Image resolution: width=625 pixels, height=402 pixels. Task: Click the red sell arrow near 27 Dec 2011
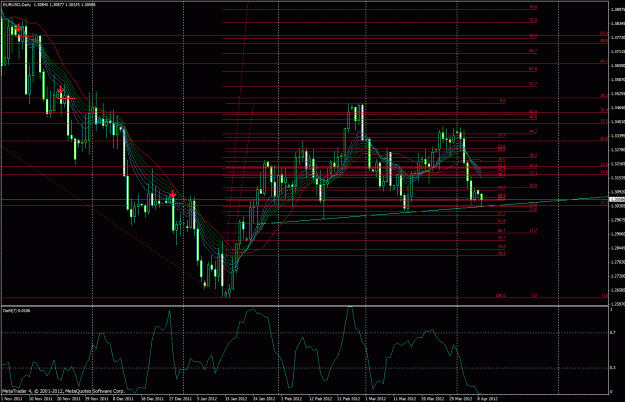[173, 194]
